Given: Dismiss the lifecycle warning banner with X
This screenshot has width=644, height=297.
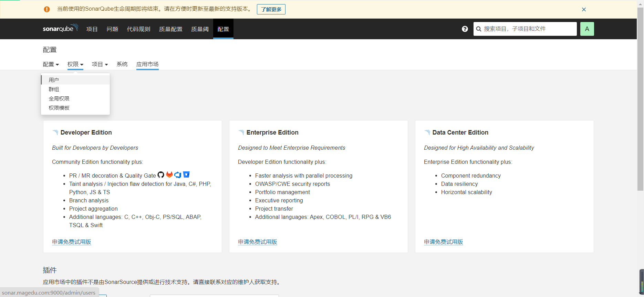Looking at the screenshot, I should click(x=584, y=9).
